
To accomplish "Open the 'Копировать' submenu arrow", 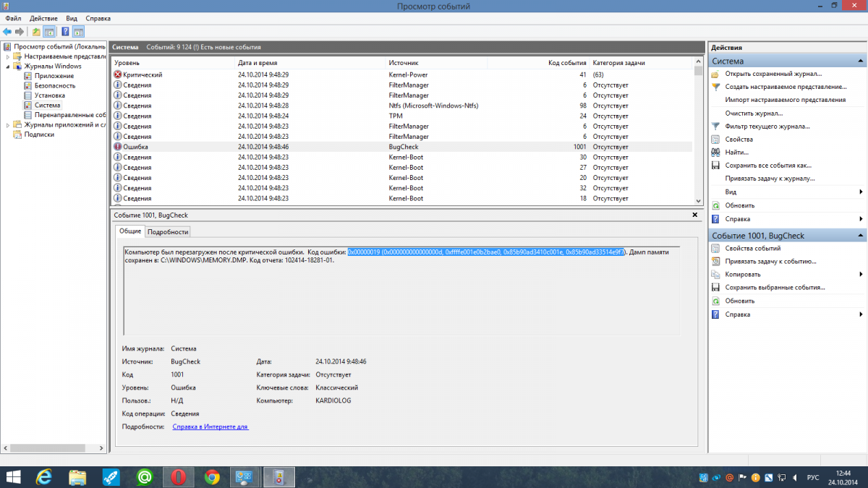I will coord(861,275).
